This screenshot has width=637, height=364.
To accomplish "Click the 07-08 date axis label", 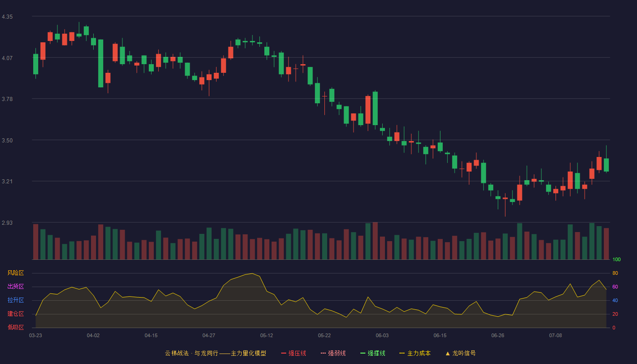I will [556, 335].
